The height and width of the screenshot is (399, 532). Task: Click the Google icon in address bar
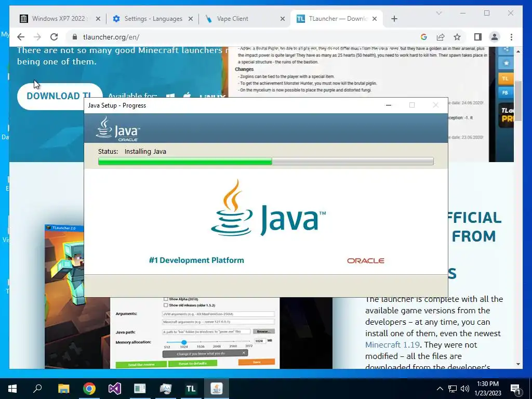[424, 37]
